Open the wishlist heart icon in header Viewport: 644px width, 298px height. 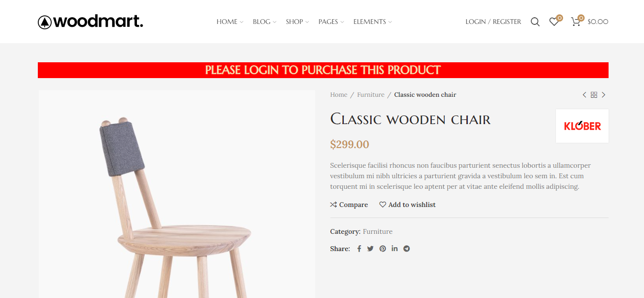point(554,22)
